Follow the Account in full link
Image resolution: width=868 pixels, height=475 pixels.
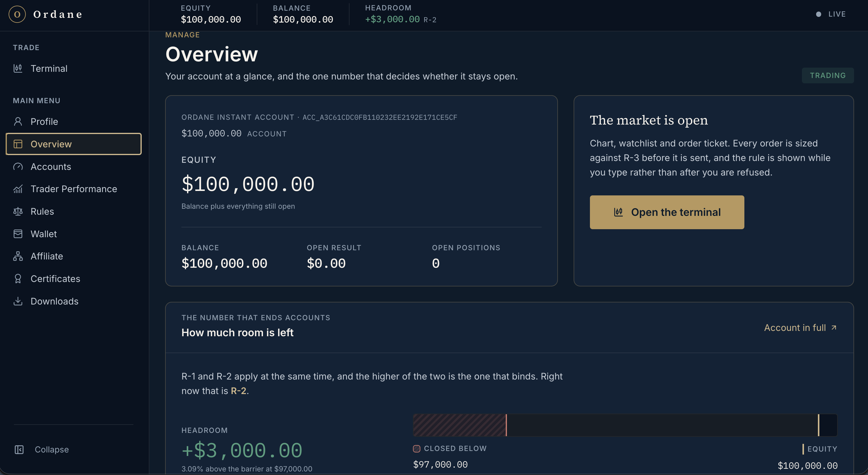coord(800,327)
